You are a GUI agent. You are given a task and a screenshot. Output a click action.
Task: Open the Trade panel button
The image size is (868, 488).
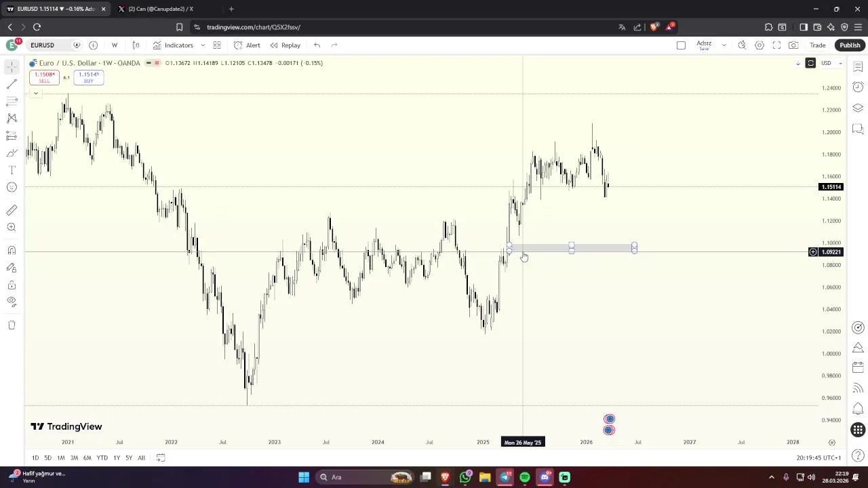pos(817,45)
